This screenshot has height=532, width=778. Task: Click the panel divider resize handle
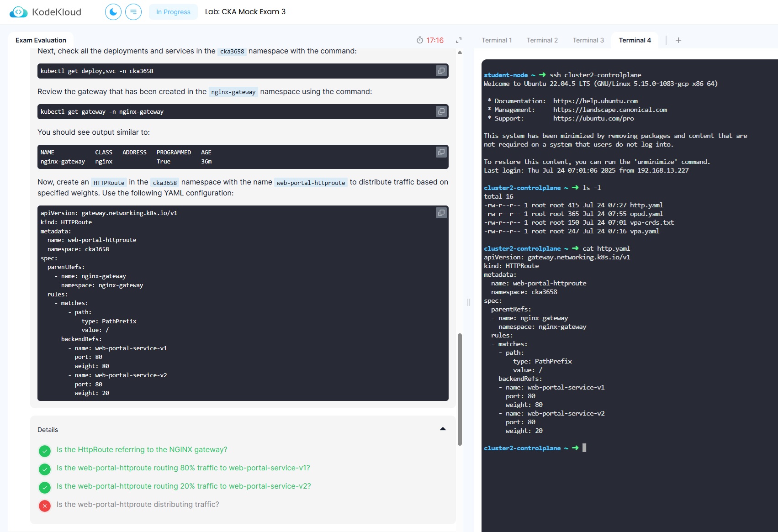tap(469, 302)
